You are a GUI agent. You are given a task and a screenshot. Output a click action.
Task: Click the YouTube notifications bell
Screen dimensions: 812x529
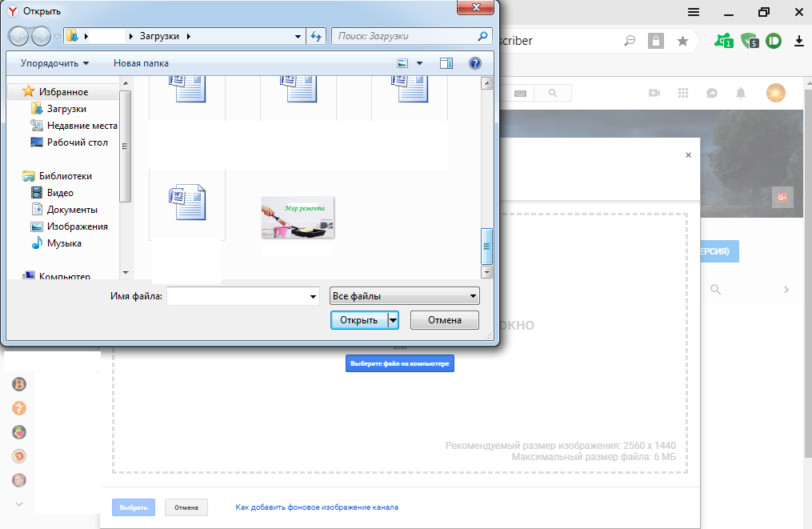(741, 94)
